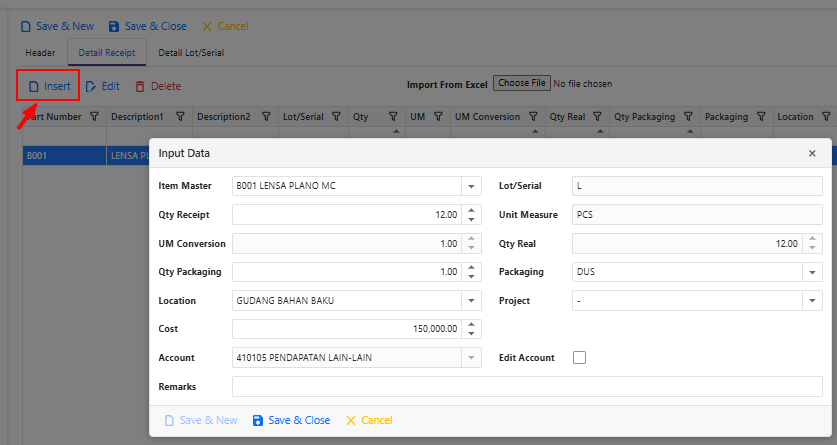Expand the Project dropdown
Viewport: 837px width, 445px height.
[x=812, y=301]
